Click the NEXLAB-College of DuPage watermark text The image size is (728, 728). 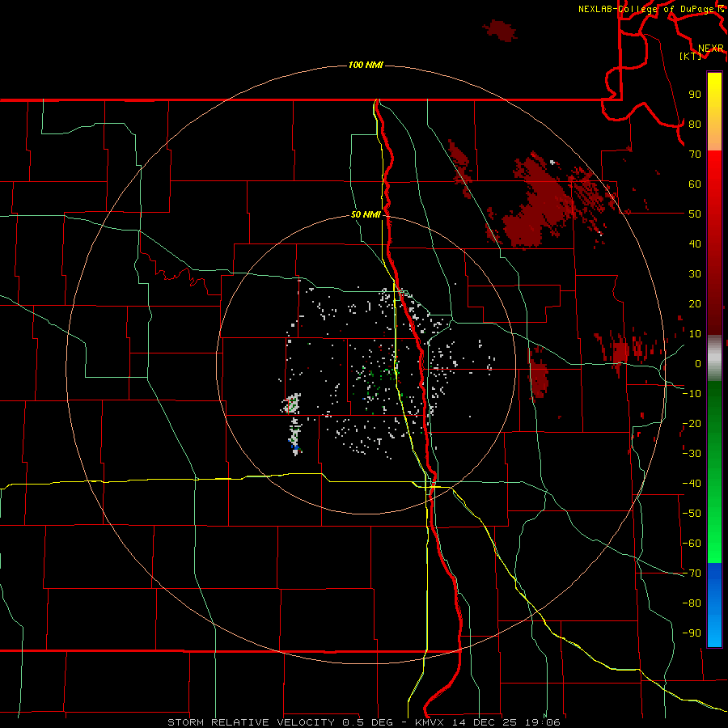645,9
